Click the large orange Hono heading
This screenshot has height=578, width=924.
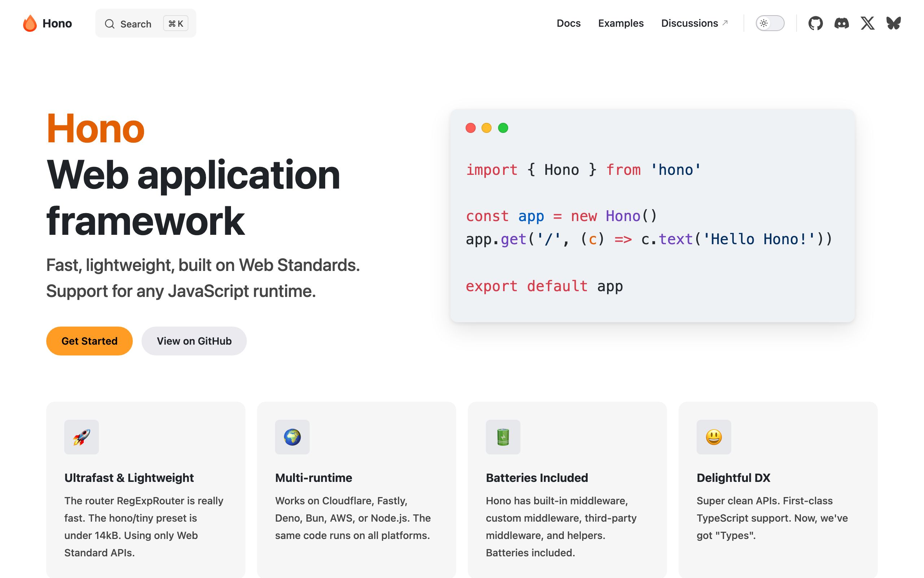(95, 129)
